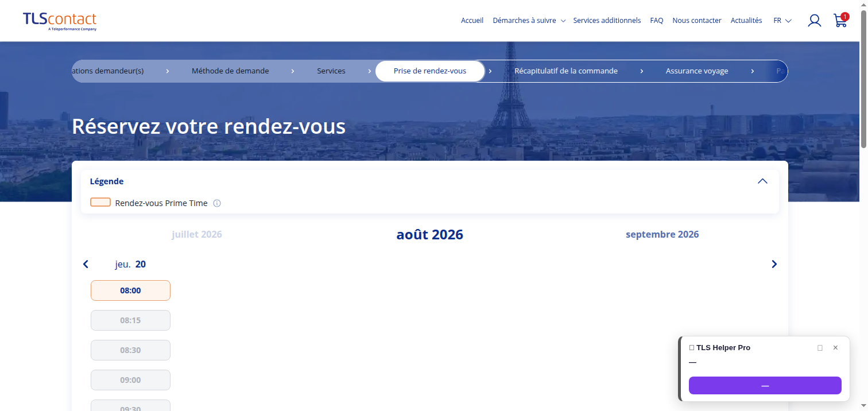Go to the previous day using left arrow
The height and width of the screenshot is (411, 868).
[86, 264]
